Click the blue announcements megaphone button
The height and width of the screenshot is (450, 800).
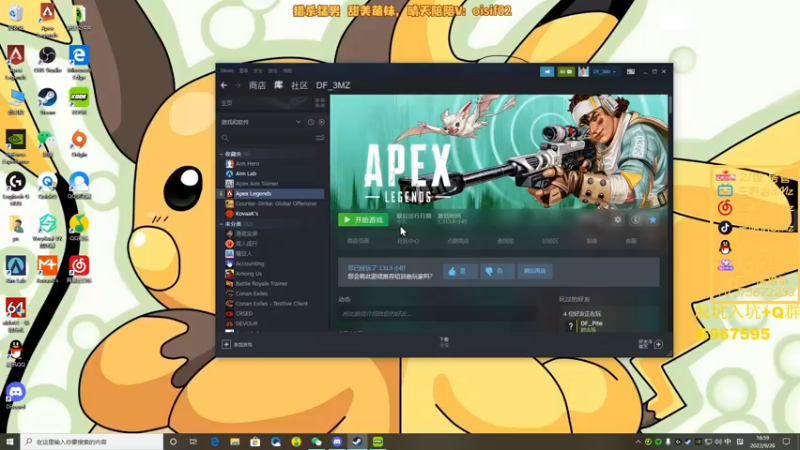coord(547,71)
